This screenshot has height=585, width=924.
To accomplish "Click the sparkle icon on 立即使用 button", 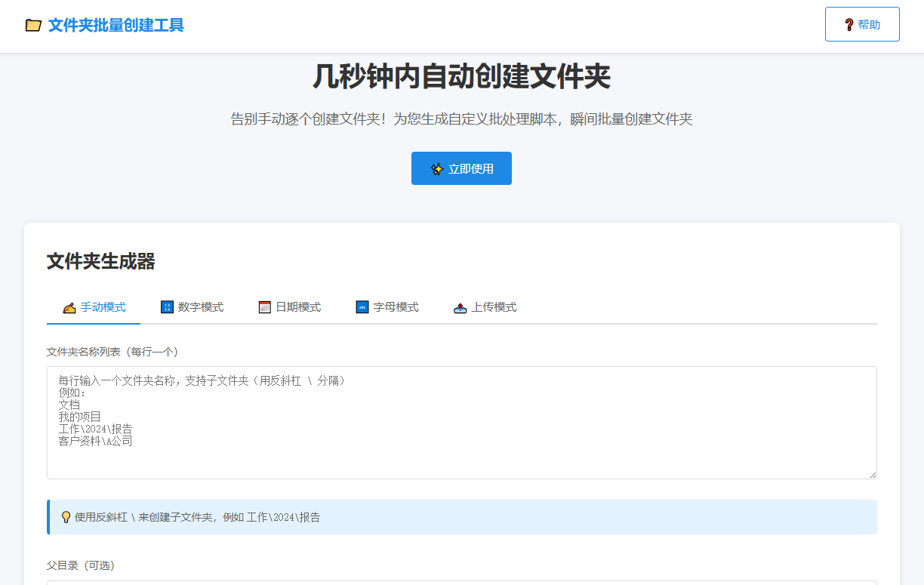I will [437, 169].
